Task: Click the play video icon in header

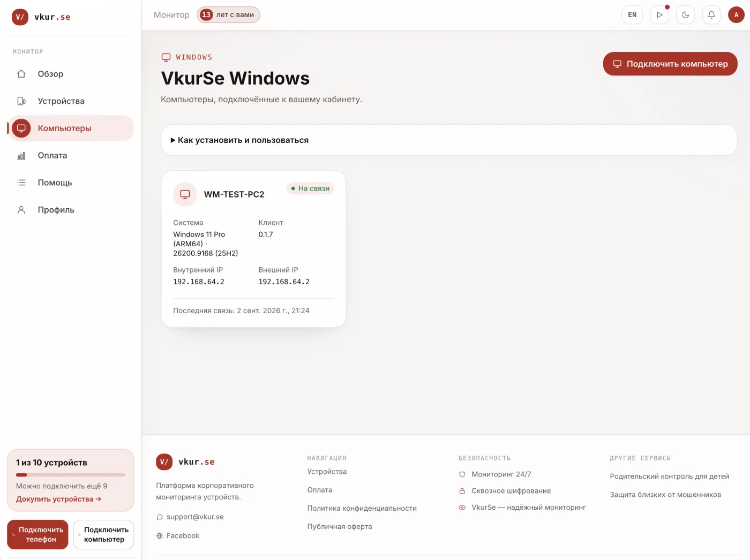Action: point(659,15)
